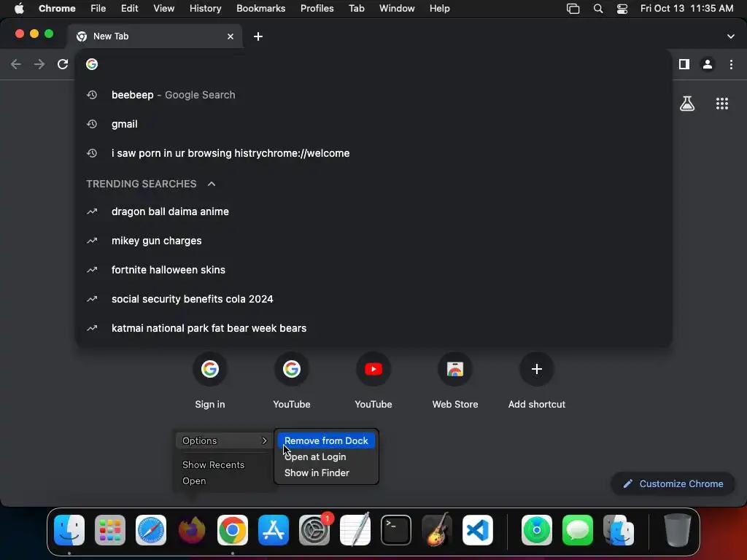The width and height of the screenshot is (747, 560).
Task: Click the omnibox address field
Action: (374, 64)
